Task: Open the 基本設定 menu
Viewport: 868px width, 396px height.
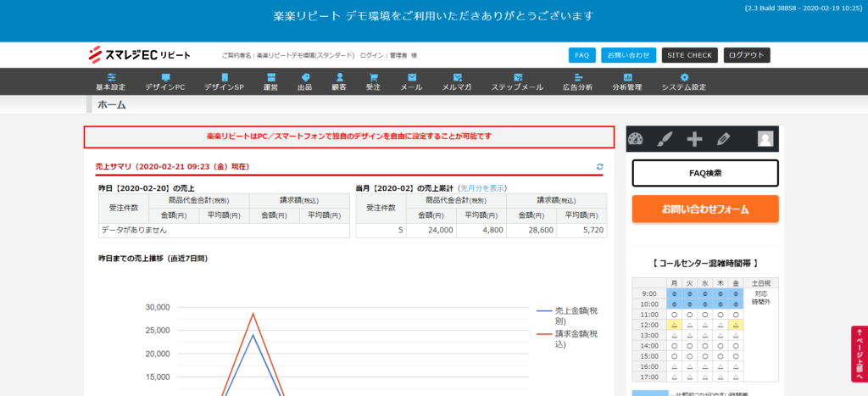Action: [110, 81]
